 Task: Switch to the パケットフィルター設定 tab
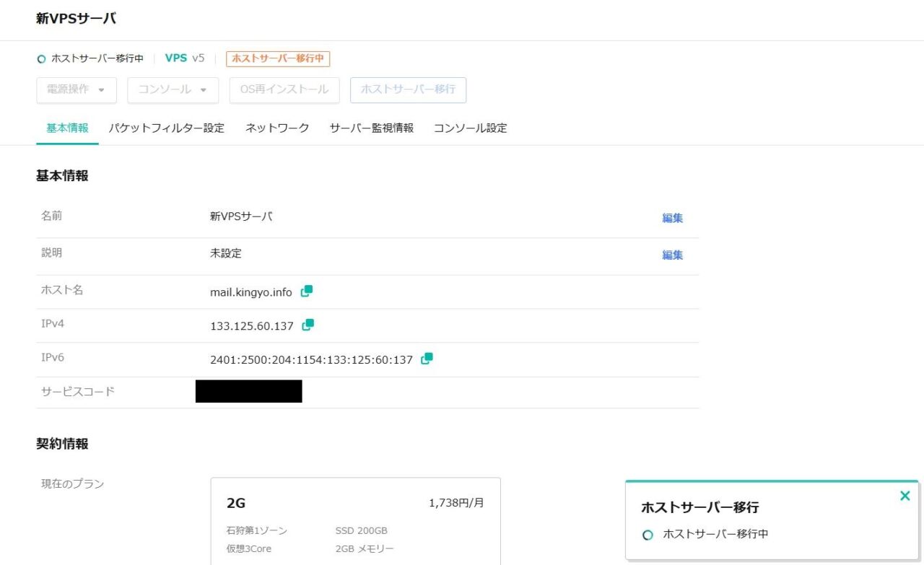click(167, 128)
